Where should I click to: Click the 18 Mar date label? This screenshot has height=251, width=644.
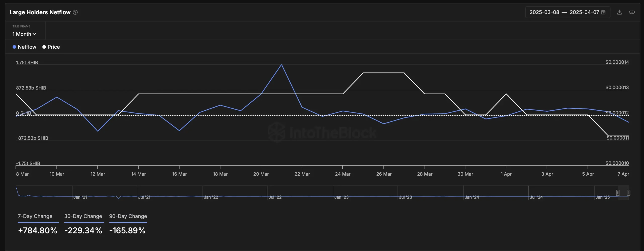coord(220,174)
